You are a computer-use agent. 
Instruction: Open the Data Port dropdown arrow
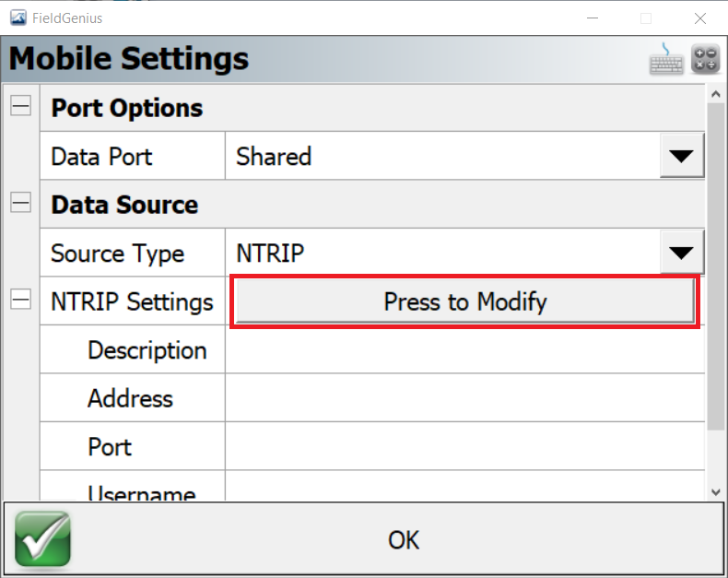pos(682,156)
